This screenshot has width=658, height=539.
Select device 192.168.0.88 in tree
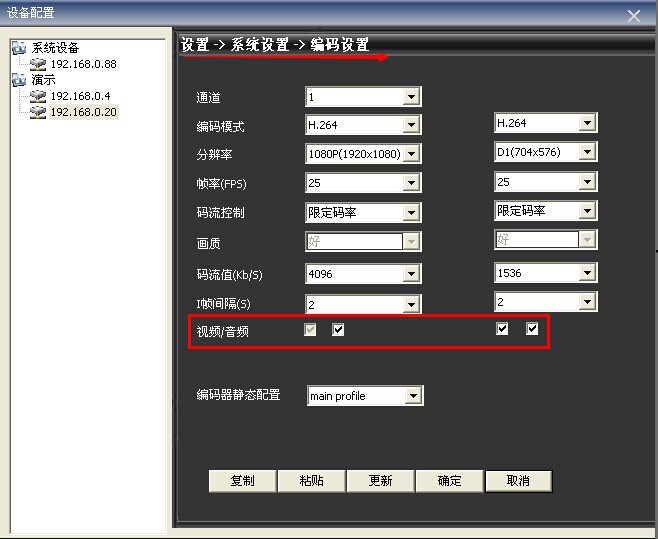click(84, 64)
